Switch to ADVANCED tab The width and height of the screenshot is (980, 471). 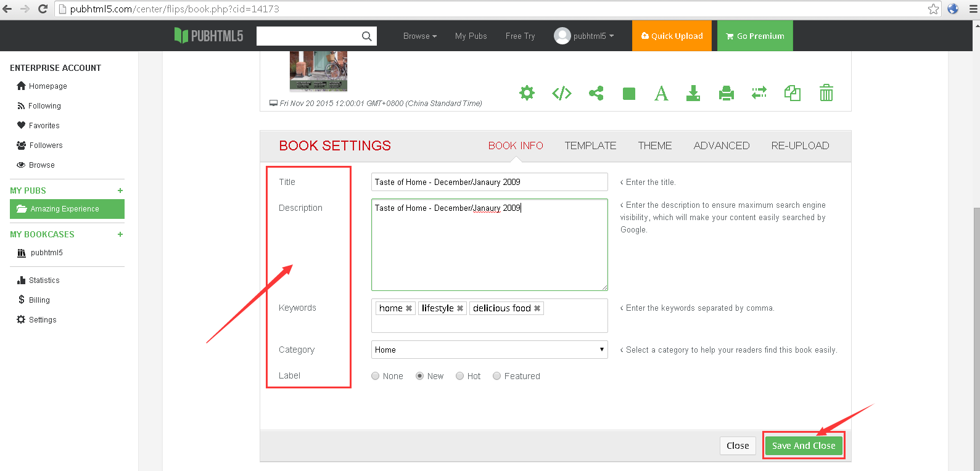point(722,145)
